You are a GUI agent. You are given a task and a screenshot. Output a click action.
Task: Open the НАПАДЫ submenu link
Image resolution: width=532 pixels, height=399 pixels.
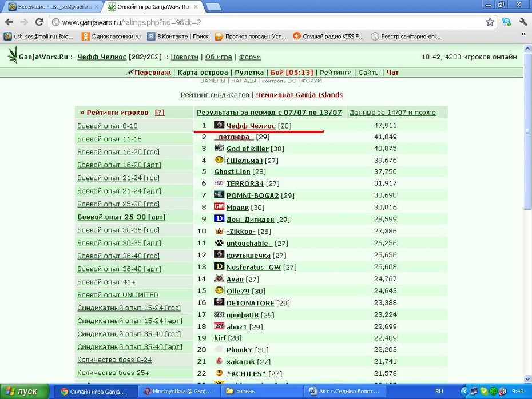(243, 81)
